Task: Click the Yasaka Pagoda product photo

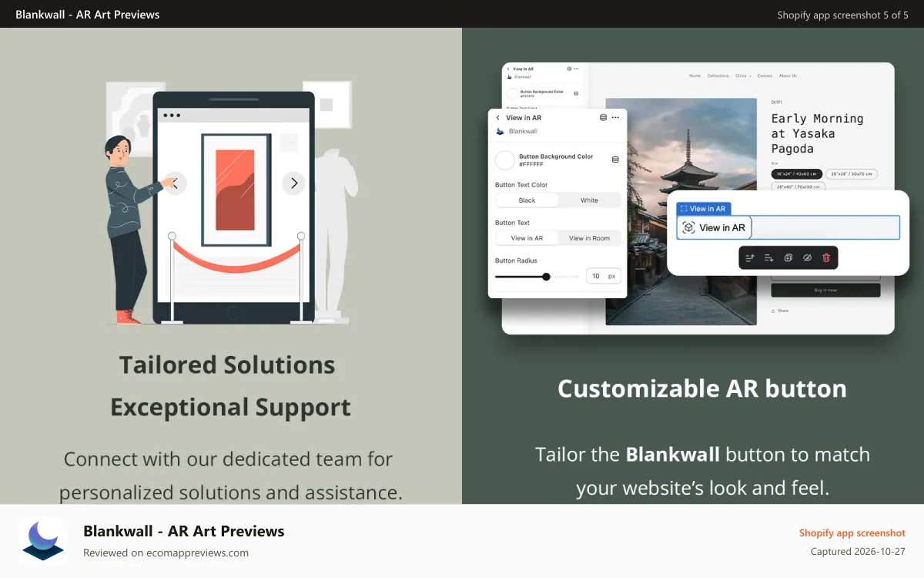Action: 681,211
